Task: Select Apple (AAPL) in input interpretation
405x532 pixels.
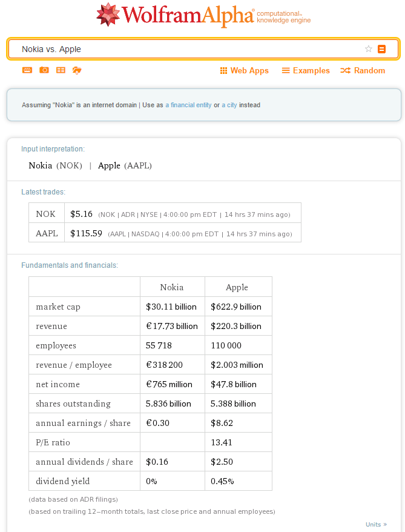Action: coord(125,165)
